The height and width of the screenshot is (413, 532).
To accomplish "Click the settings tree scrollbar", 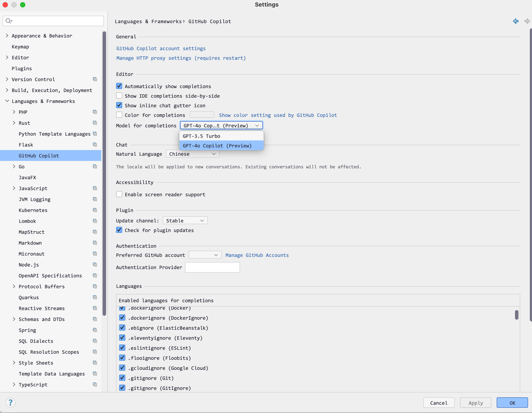I will click(x=104, y=173).
